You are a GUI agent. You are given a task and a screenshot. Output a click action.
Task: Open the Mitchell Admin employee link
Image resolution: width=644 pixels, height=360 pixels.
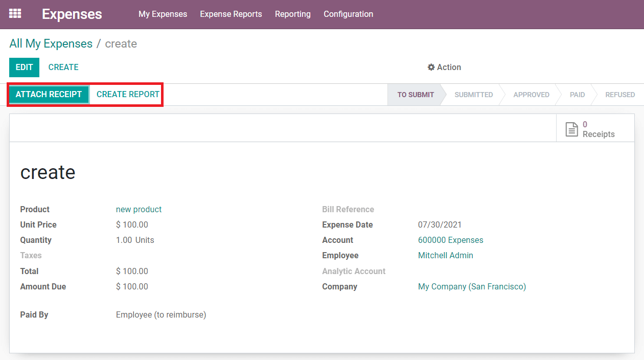(445, 256)
